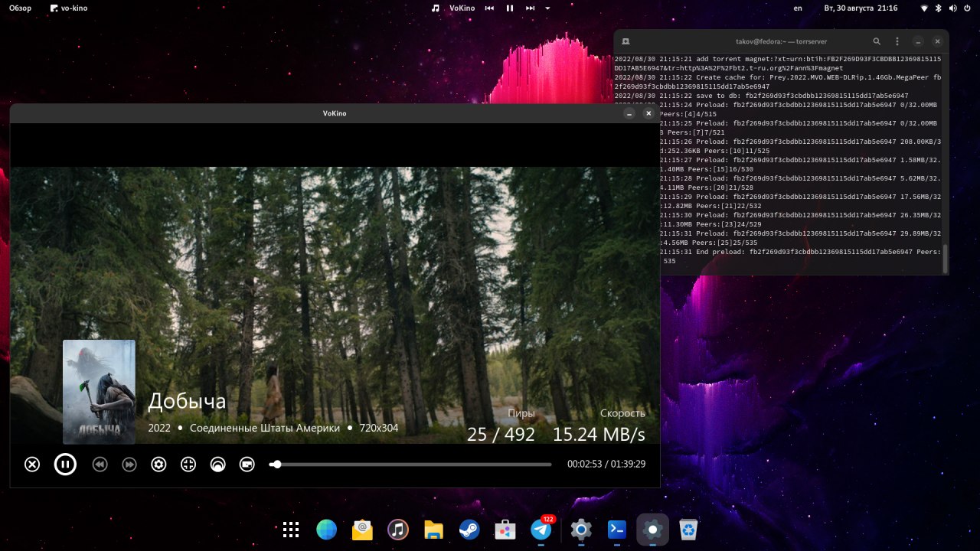Image resolution: width=980 pixels, height=551 pixels.
Task: Click the fast-forward button in the player
Action: point(129,464)
